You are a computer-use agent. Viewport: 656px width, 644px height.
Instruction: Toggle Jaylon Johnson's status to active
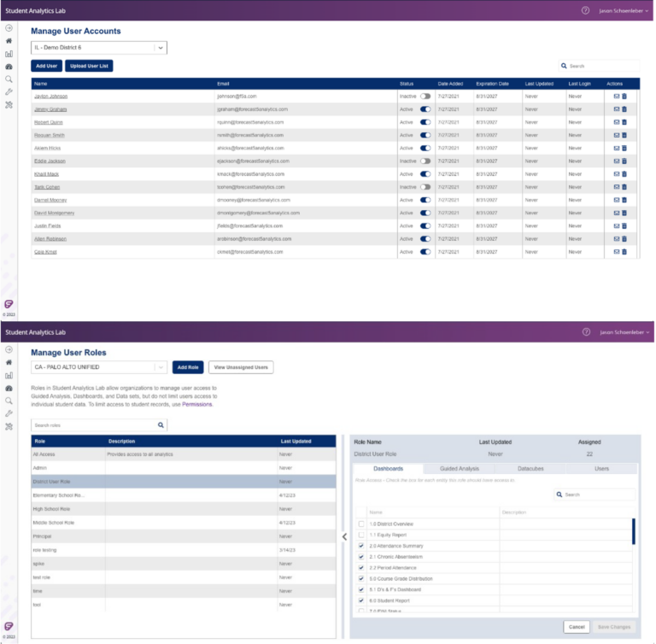tap(425, 97)
